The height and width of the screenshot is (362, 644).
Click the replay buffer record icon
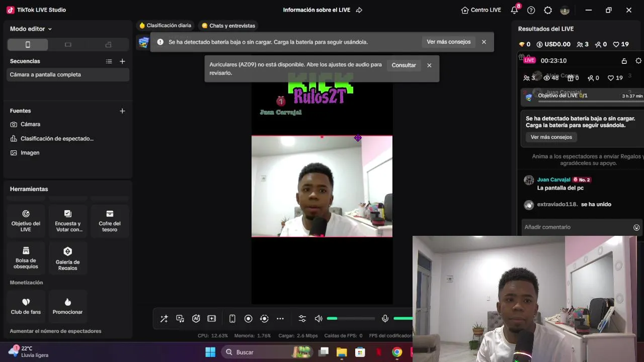click(x=264, y=319)
